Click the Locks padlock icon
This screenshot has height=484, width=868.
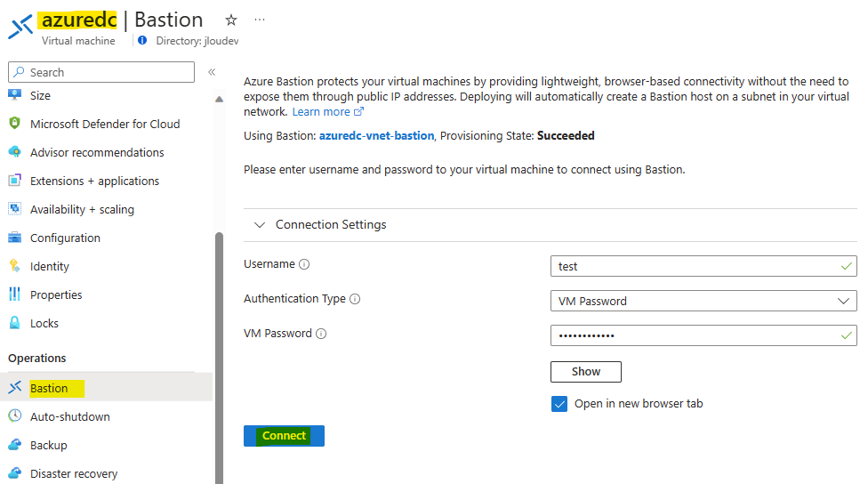click(15, 323)
